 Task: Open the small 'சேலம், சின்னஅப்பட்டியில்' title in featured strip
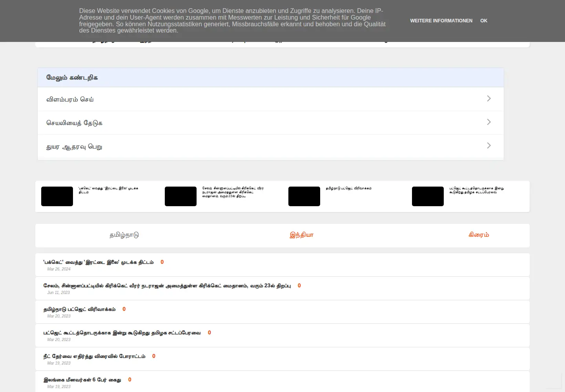coord(233,192)
